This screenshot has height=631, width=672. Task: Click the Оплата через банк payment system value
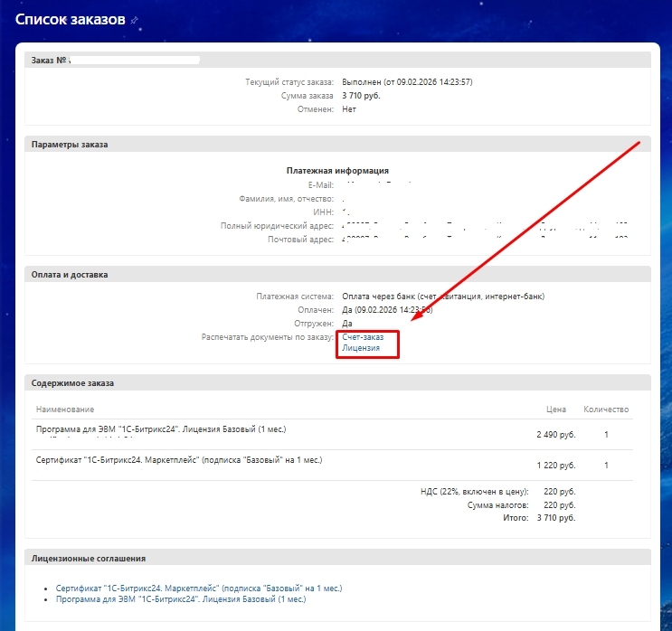pyautogui.click(x=443, y=297)
